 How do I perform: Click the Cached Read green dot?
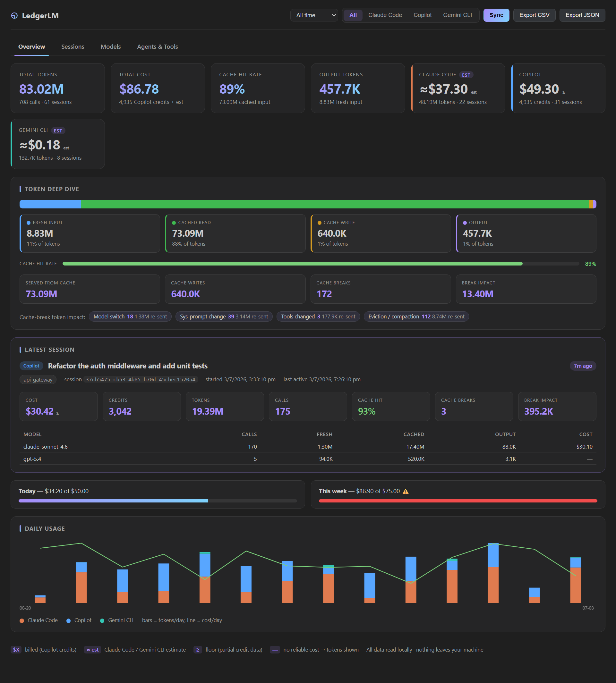[174, 223]
